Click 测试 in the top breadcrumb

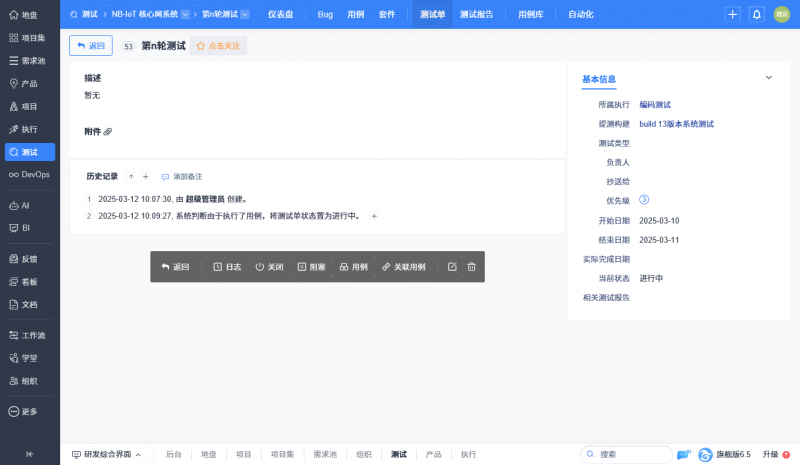(x=89, y=14)
